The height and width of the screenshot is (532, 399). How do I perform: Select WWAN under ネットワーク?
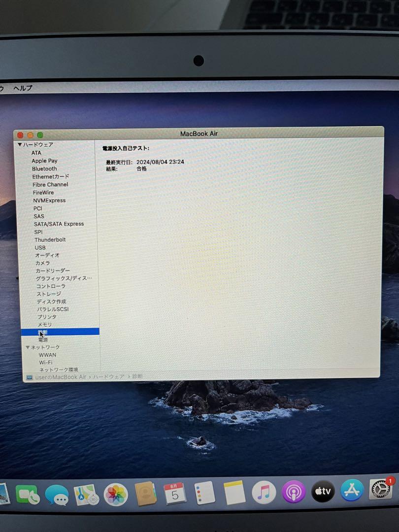(x=47, y=355)
